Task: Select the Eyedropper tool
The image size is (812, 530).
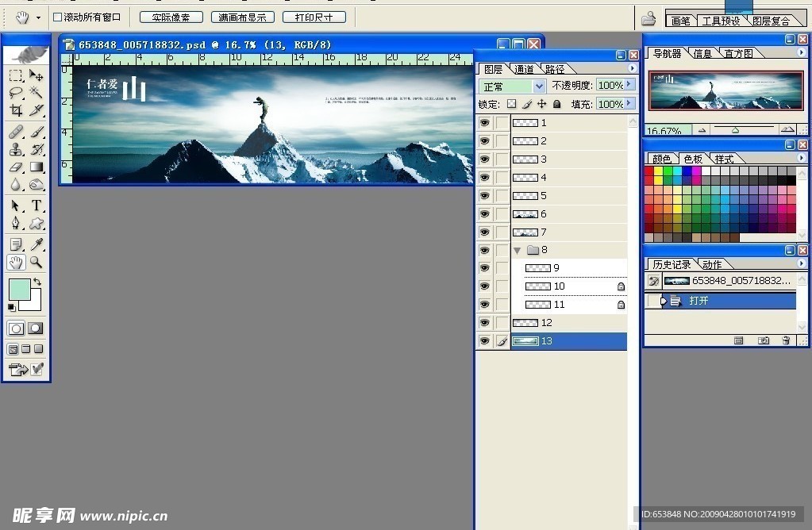Action: pyautogui.click(x=37, y=245)
